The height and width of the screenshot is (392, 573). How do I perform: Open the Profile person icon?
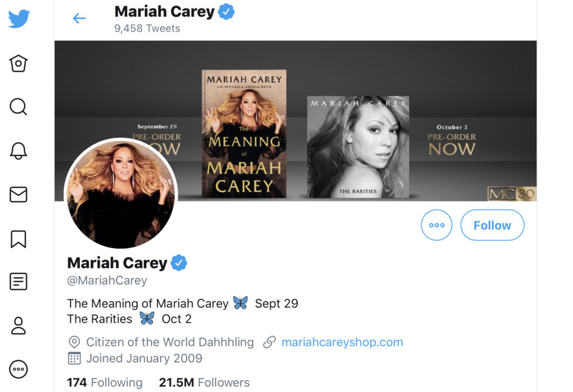(x=18, y=325)
